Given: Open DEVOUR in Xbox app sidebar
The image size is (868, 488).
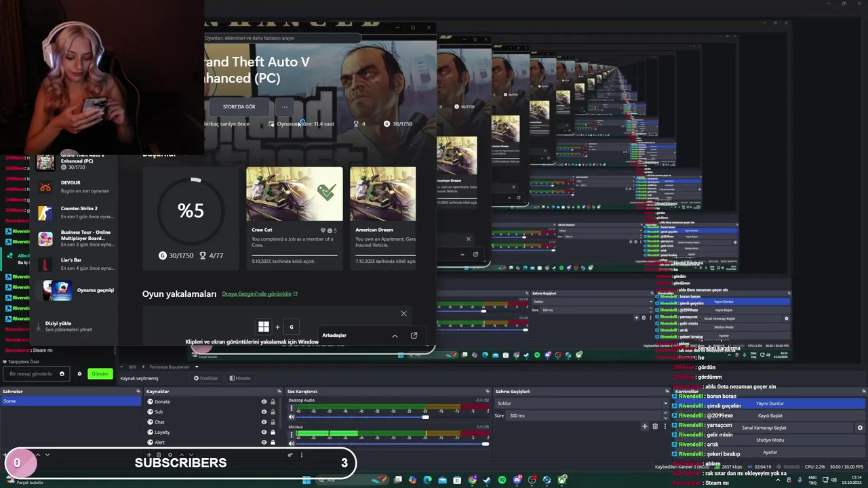Looking at the screenshot, I should [x=73, y=186].
